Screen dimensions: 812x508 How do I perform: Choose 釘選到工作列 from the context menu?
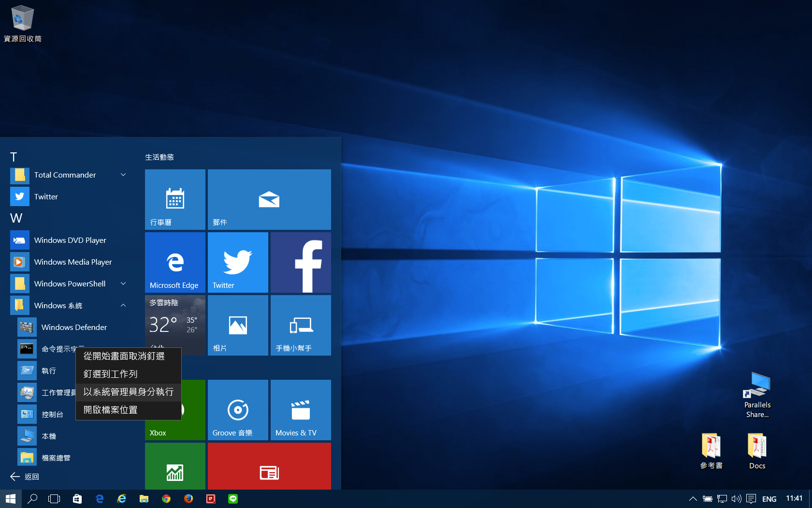point(128,374)
